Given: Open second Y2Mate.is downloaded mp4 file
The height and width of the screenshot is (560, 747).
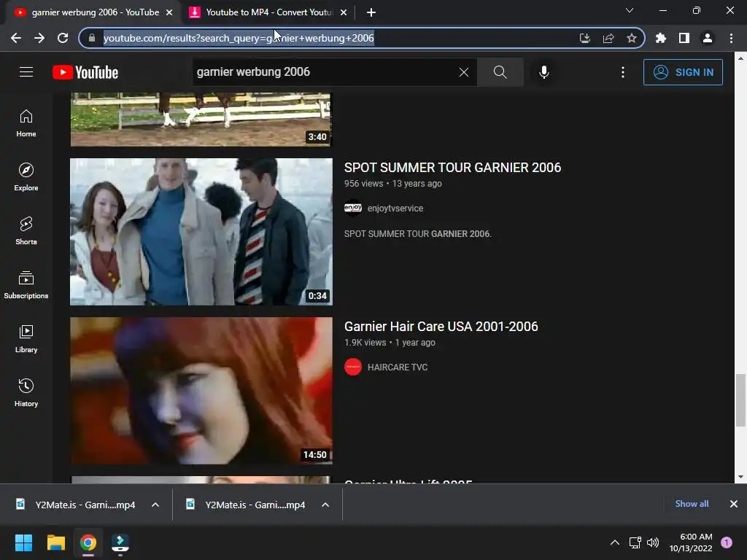Looking at the screenshot, I should [x=247, y=505].
